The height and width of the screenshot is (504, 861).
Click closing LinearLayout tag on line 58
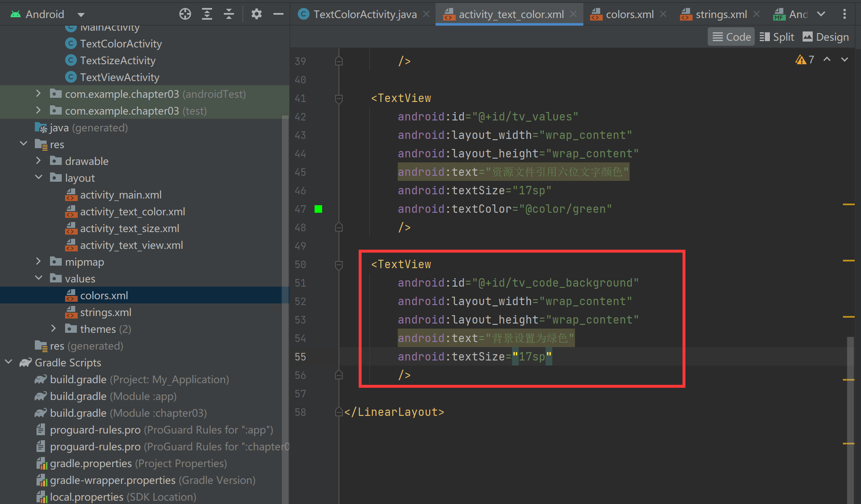[x=394, y=412]
